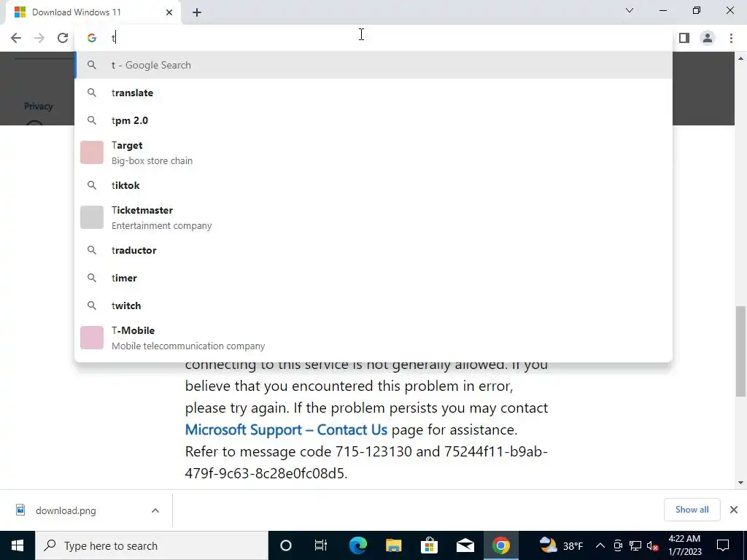Open the download.png file in downloads bar
Image resolution: width=747 pixels, height=560 pixels.
[x=66, y=510]
